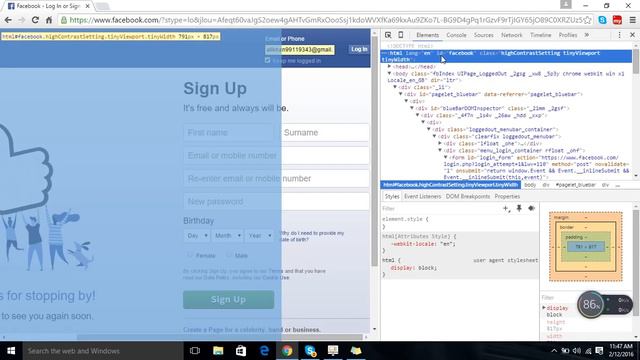Open the DOM Breakpoints pane tab

tap(468, 196)
